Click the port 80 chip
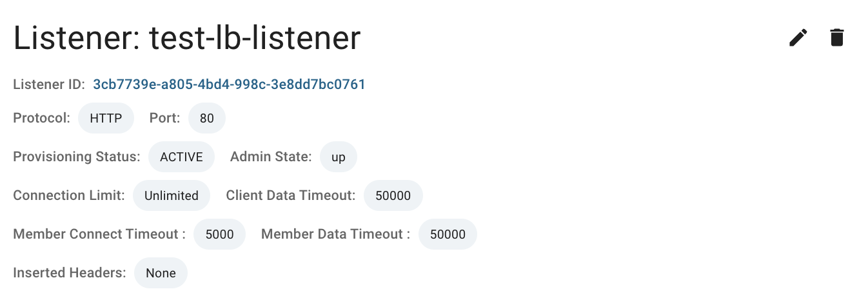Image resolution: width=868 pixels, height=298 pixels. coord(207,119)
